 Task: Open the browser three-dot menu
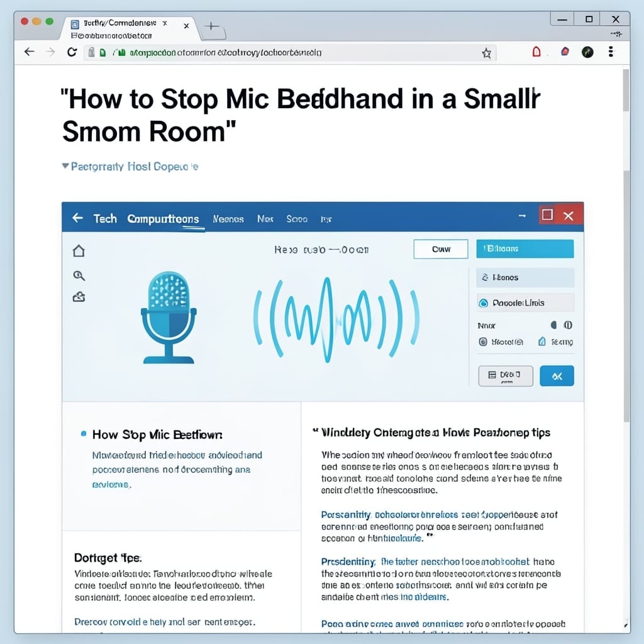(611, 52)
